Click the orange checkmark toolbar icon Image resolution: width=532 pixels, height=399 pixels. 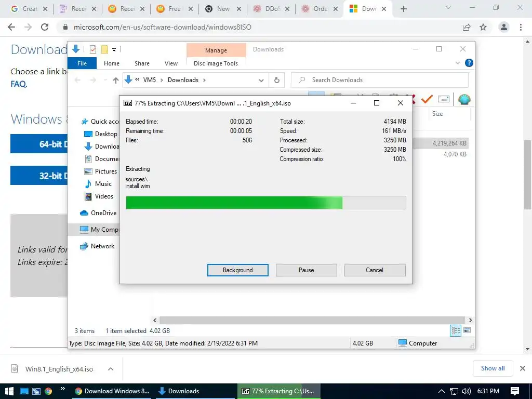(427, 99)
